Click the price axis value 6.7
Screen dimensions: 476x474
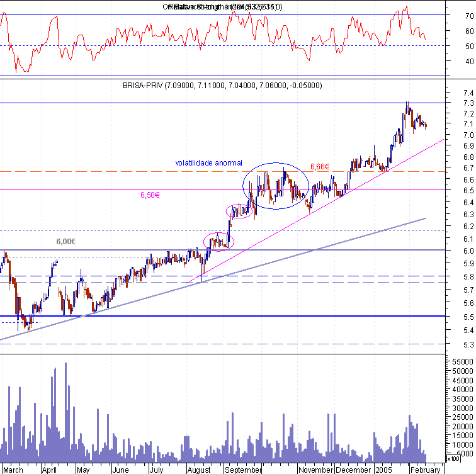pyautogui.click(x=468, y=168)
